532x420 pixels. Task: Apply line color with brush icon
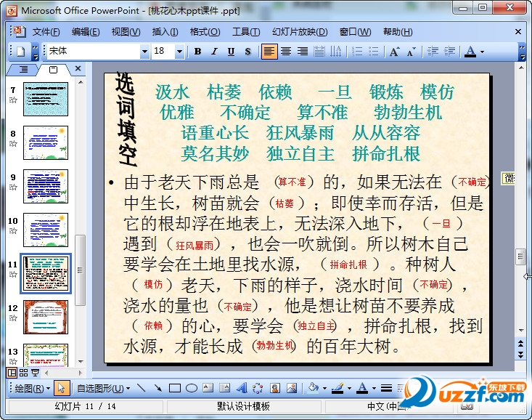click(x=337, y=388)
